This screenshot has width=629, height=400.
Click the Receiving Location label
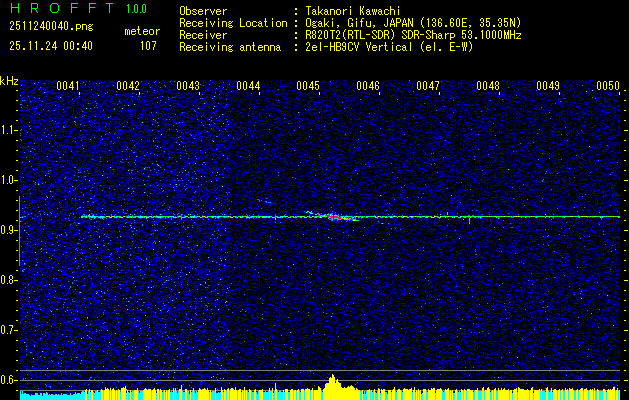coord(233,23)
